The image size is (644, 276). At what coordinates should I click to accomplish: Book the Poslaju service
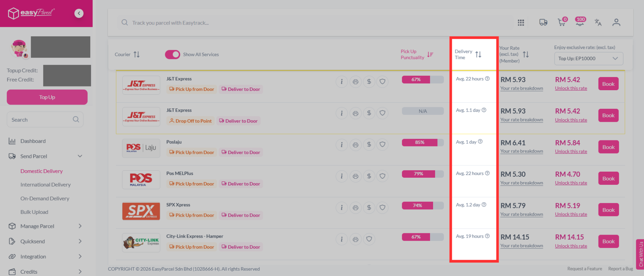pyautogui.click(x=608, y=147)
